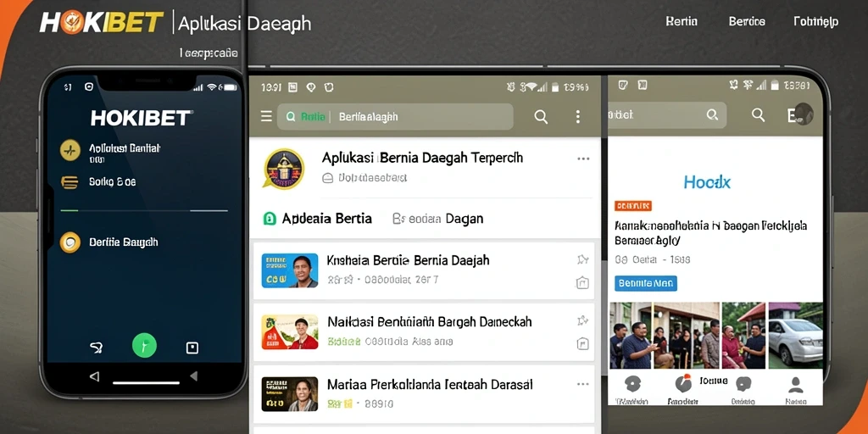Open the hamburger menu in the middle phone

click(x=266, y=116)
